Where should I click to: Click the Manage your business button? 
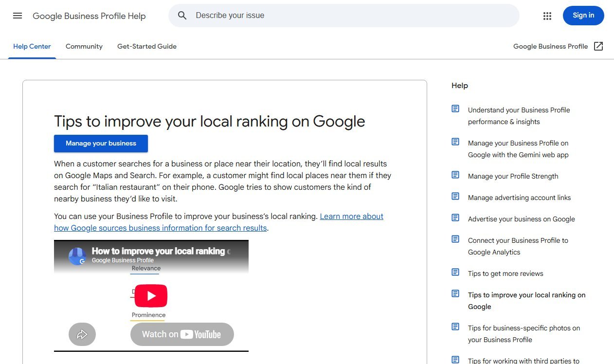[x=101, y=144]
